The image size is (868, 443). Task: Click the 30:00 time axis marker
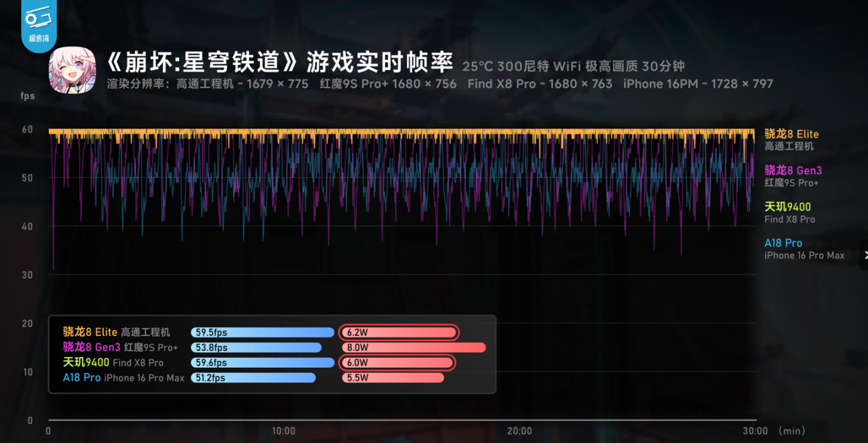pyautogui.click(x=755, y=431)
